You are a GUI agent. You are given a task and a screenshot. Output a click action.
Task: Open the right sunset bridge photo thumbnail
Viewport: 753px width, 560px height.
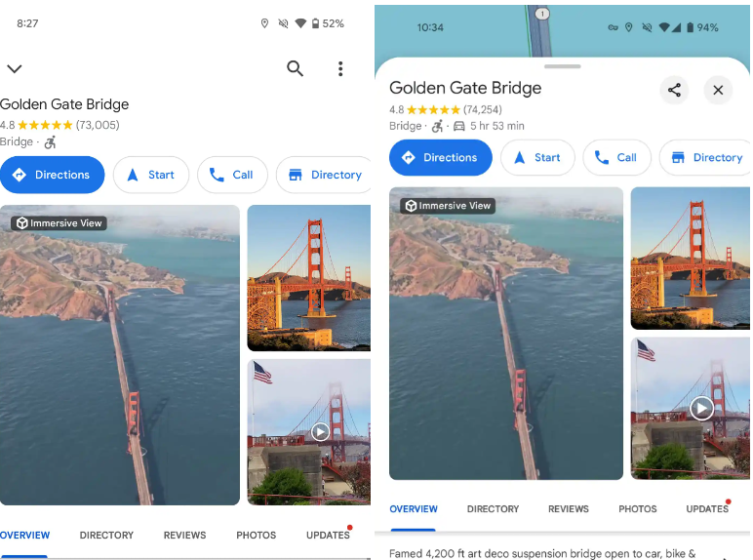(691, 259)
